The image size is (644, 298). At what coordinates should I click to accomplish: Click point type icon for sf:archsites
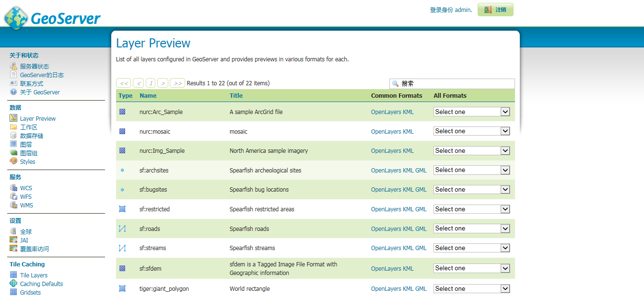pos(122,170)
